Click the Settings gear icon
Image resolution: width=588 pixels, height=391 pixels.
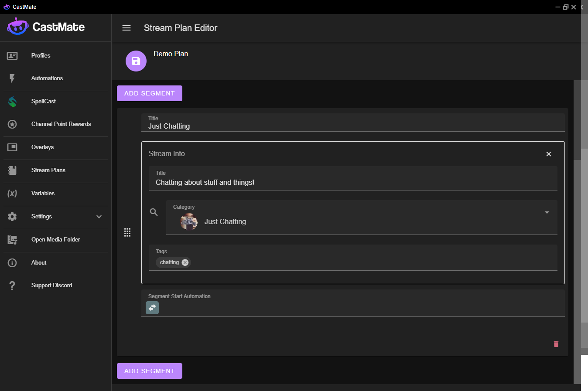tap(12, 217)
